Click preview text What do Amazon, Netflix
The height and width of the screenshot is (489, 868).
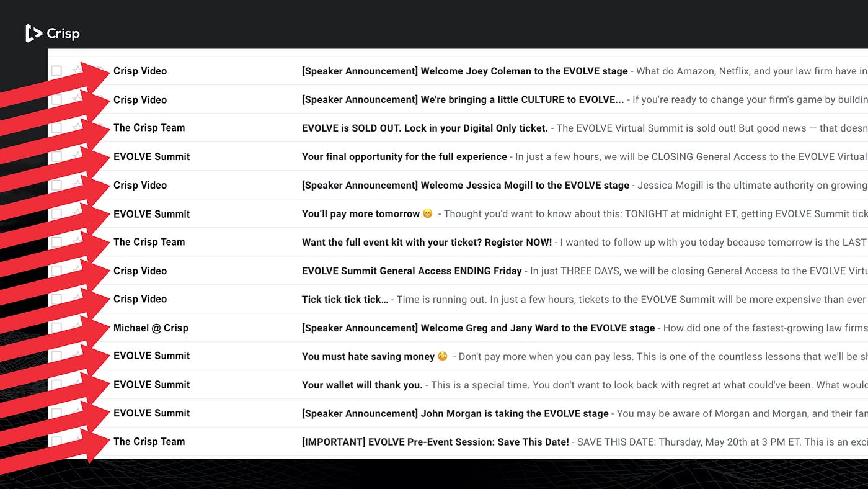(752, 71)
